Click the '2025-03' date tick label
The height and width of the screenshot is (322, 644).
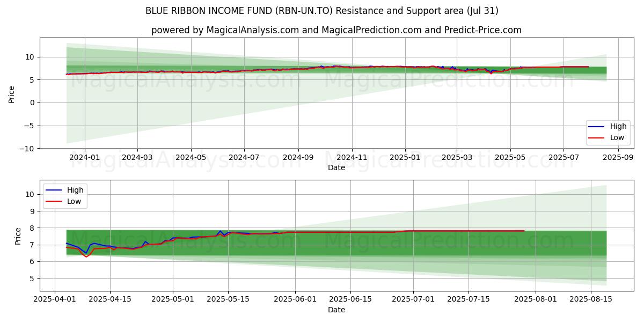457,157
